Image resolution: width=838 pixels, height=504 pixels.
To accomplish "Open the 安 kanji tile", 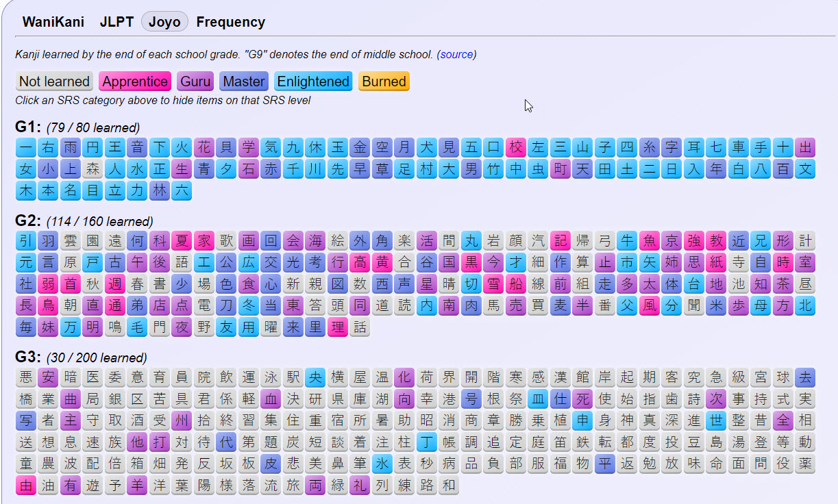I will (48, 377).
